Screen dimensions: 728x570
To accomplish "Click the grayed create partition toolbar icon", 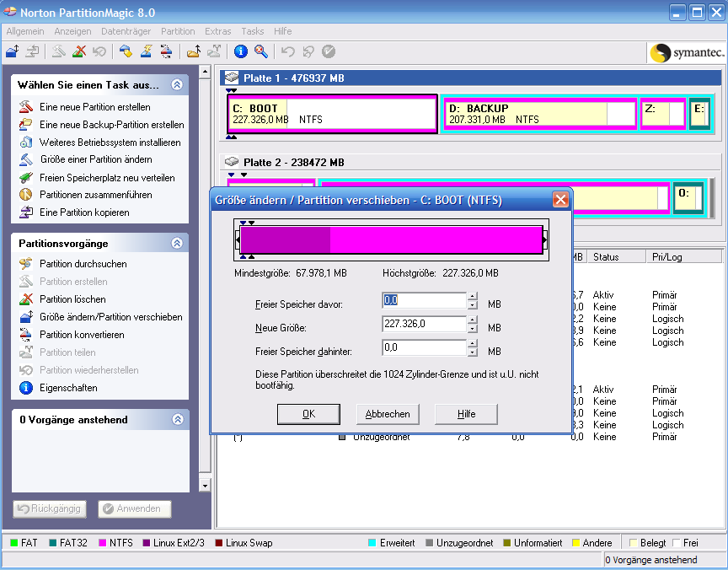I will 58,51.
